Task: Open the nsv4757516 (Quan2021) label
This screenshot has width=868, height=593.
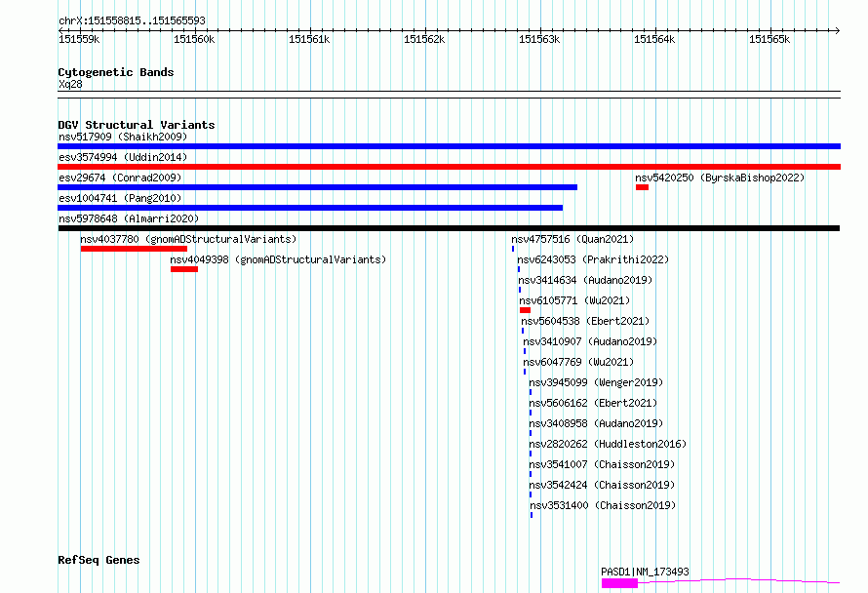Action: click(572, 239)
